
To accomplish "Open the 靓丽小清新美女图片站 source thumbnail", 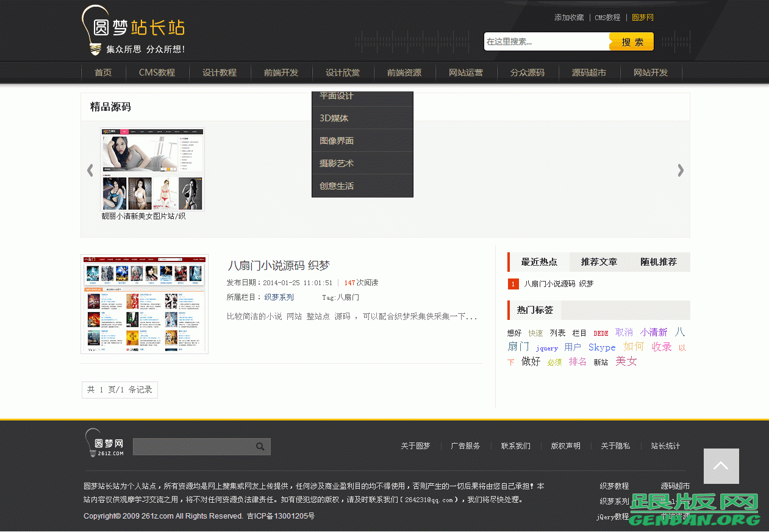I will pos(152,169).
